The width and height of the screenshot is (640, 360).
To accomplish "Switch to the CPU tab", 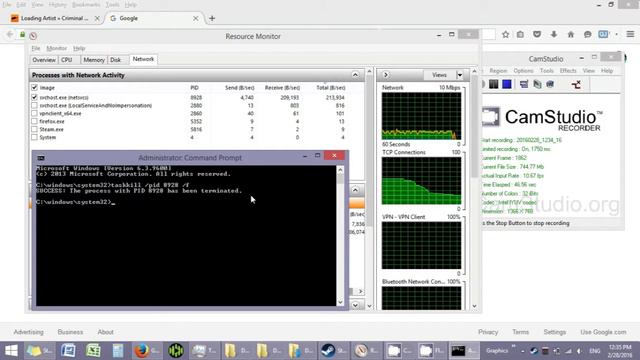I will (67, 60).
